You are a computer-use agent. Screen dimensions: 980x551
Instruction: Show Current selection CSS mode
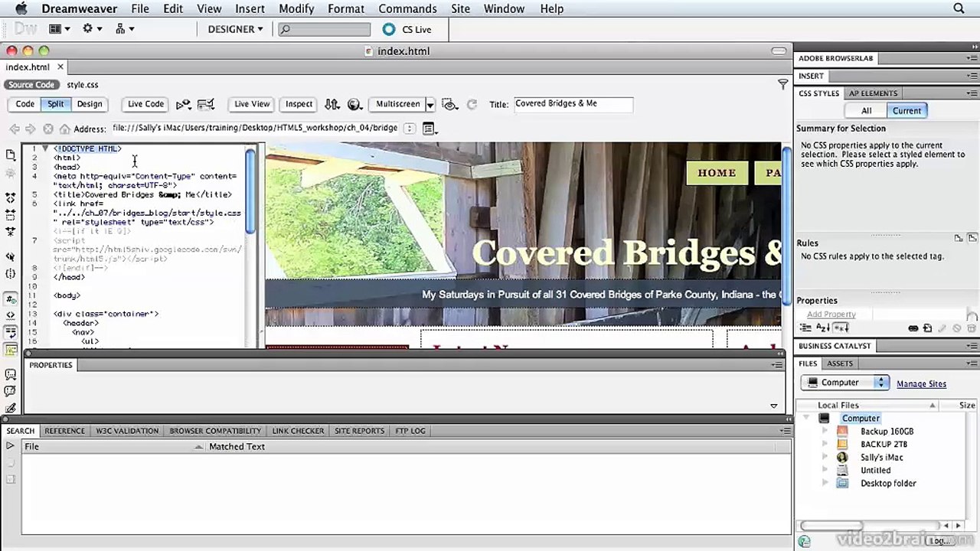coord(906,110)
